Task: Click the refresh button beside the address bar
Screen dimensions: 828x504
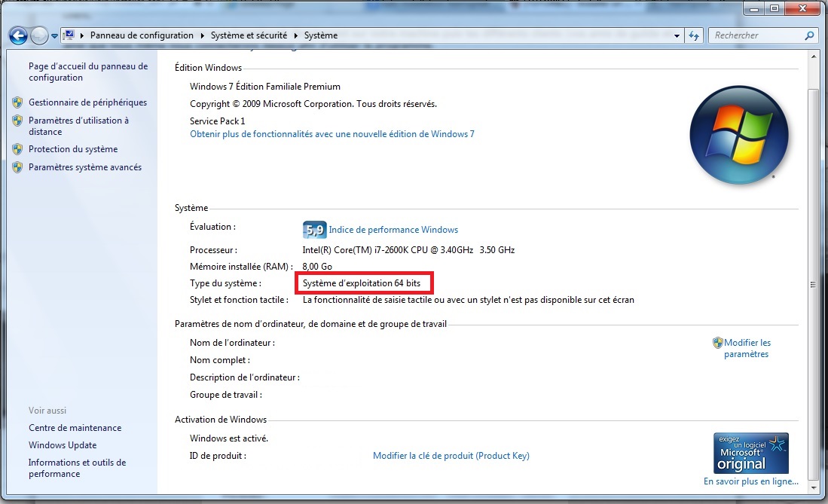Action: pos(695,35)
